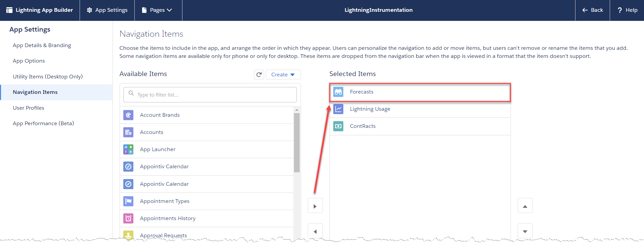Click the move-left arrow to remove item
Viewport: 644px width, 244px height.
[x=315, y=231]
